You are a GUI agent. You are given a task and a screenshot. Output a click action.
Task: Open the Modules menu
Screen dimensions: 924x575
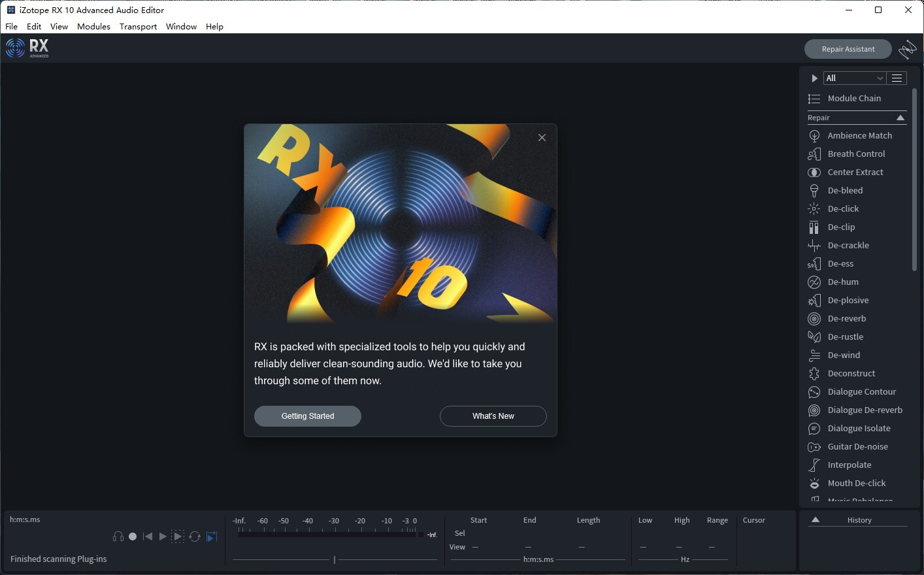point(93,27)
